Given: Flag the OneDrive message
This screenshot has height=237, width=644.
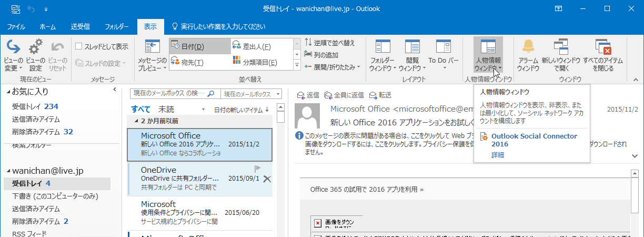Looking at the screenshot, I should coord(258,169).
